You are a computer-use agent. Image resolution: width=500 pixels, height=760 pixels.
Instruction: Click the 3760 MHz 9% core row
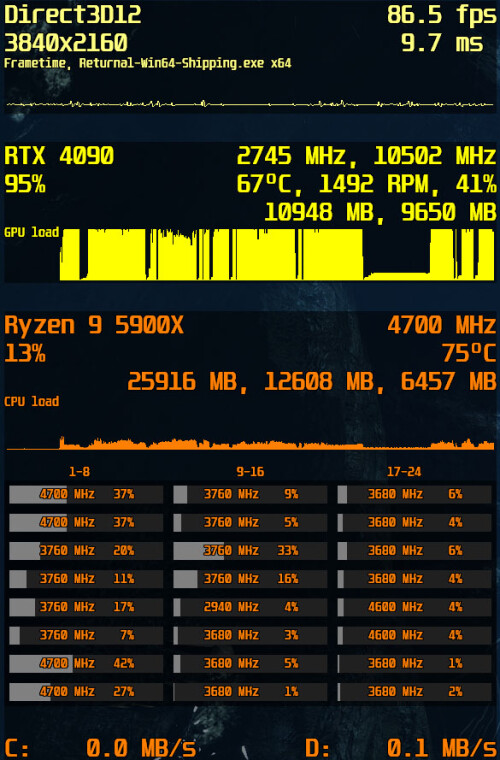[x=250, y=495]
